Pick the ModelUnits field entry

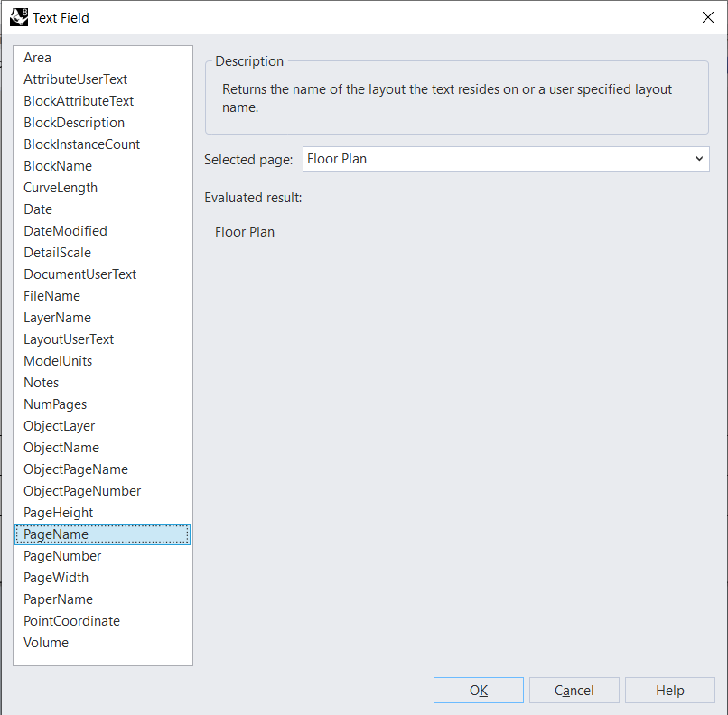(58, 361)
